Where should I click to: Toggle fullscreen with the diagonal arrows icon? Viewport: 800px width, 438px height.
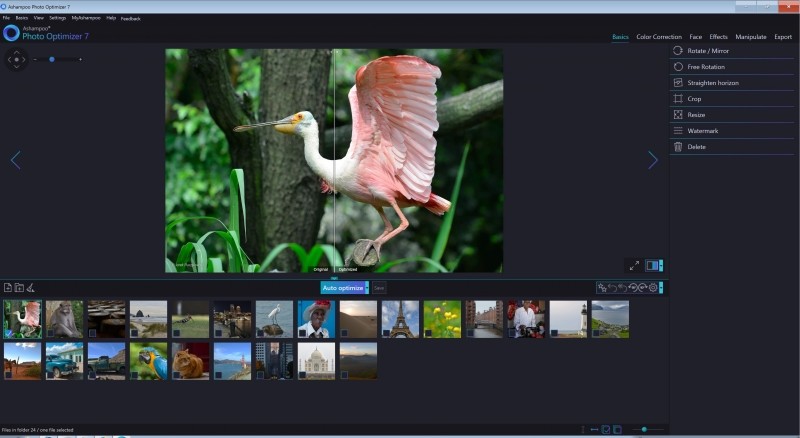(x=634, y=265)
